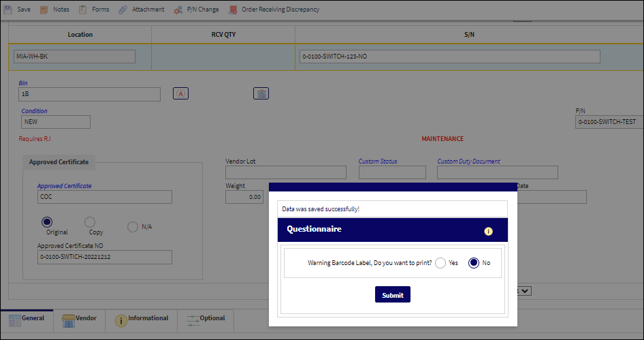This screenshot has height=340, width=644.
Task: Click the 'Requires R.I' red text
Action: click(35, 139)
